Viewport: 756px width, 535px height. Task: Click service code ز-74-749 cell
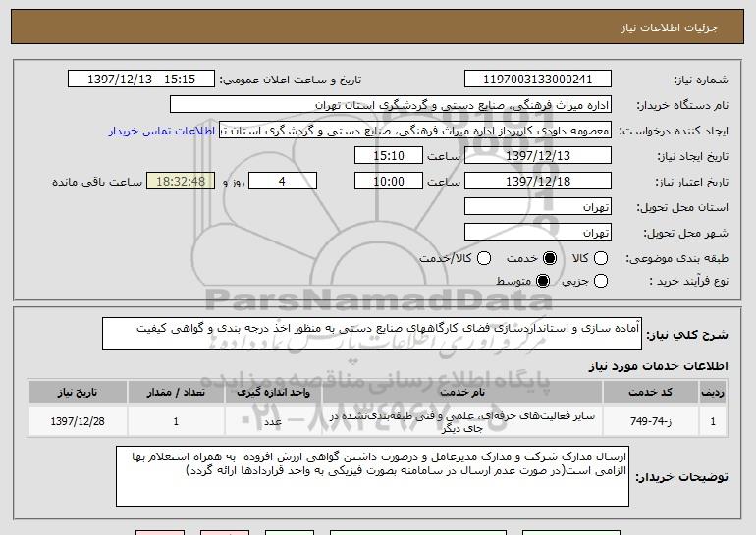[650, 421]
